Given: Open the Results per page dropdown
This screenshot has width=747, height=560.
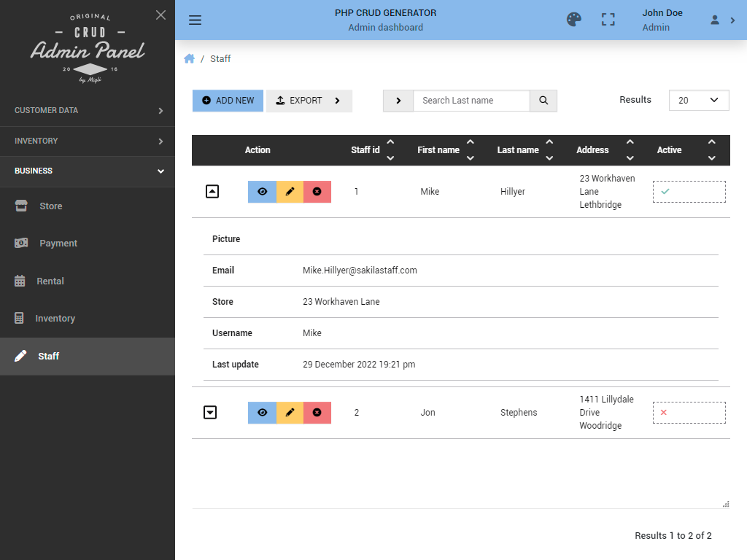Looking at the screenshot, I should [x=698, y=101].
